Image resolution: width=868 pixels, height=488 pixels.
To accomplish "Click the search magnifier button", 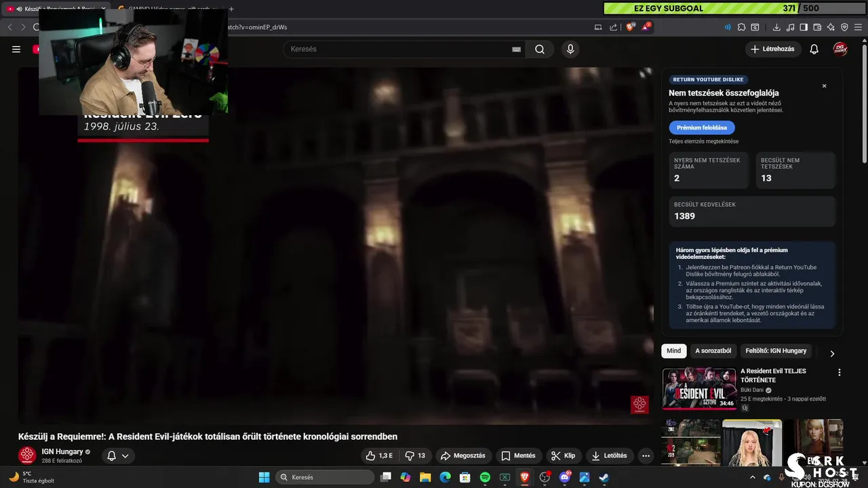I will tap(540, 49).
